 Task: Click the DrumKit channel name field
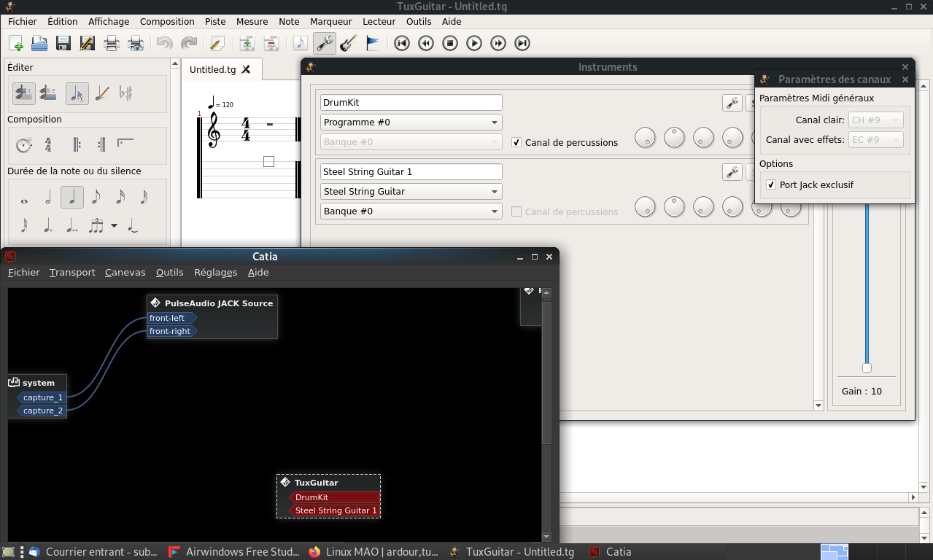pyautogui.click(x=411, y=103)
